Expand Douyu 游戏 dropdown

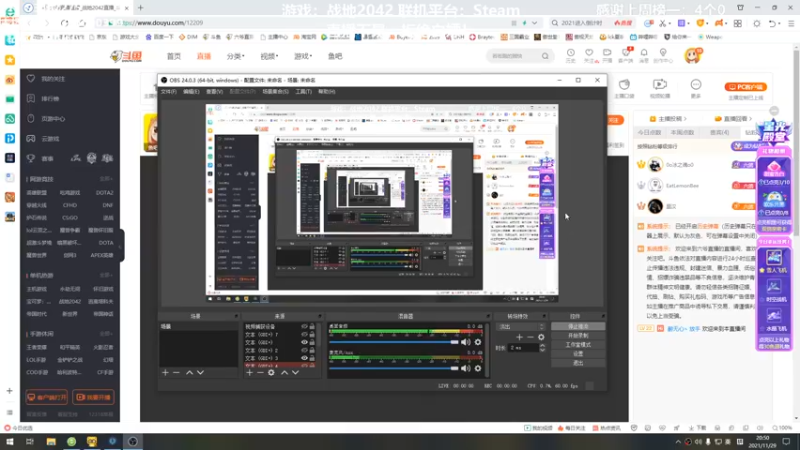(x=303, y=56)
